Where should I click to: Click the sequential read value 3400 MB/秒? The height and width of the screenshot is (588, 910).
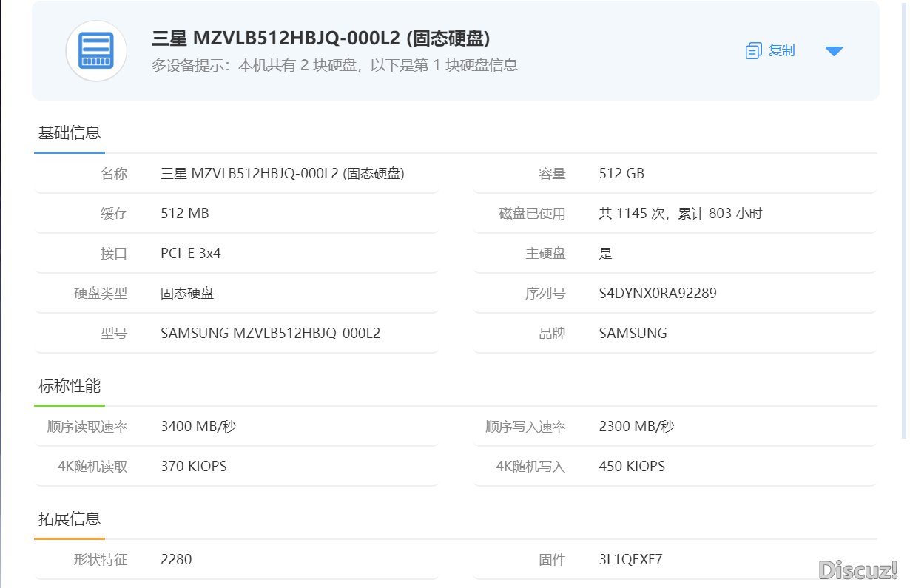pos(198,427)
